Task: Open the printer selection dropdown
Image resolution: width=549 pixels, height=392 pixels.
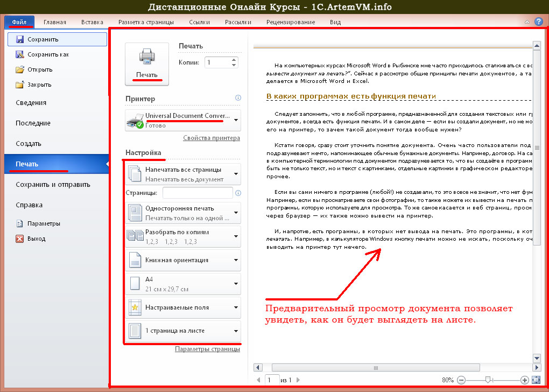Action: click(x=236, y=120)
